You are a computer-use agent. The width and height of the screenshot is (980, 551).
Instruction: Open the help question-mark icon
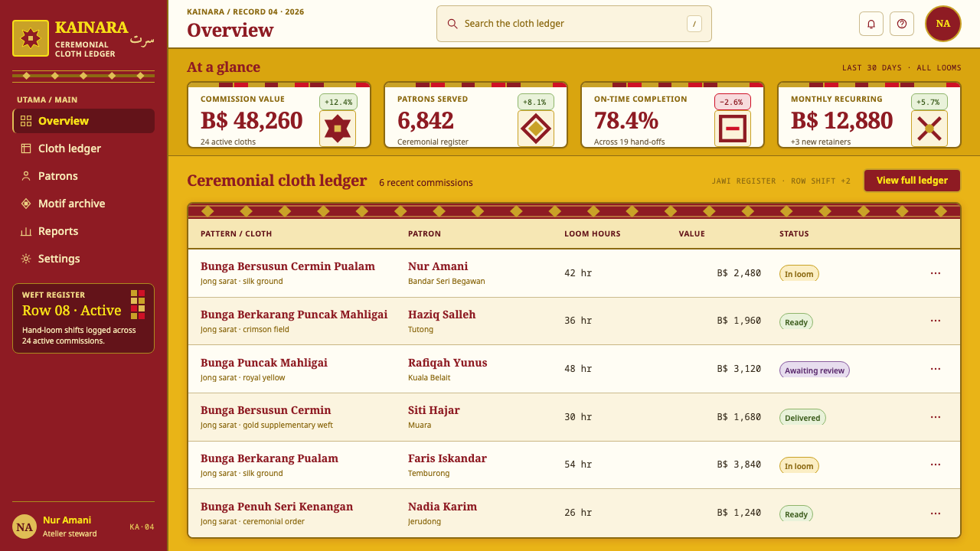click(902, 24)
